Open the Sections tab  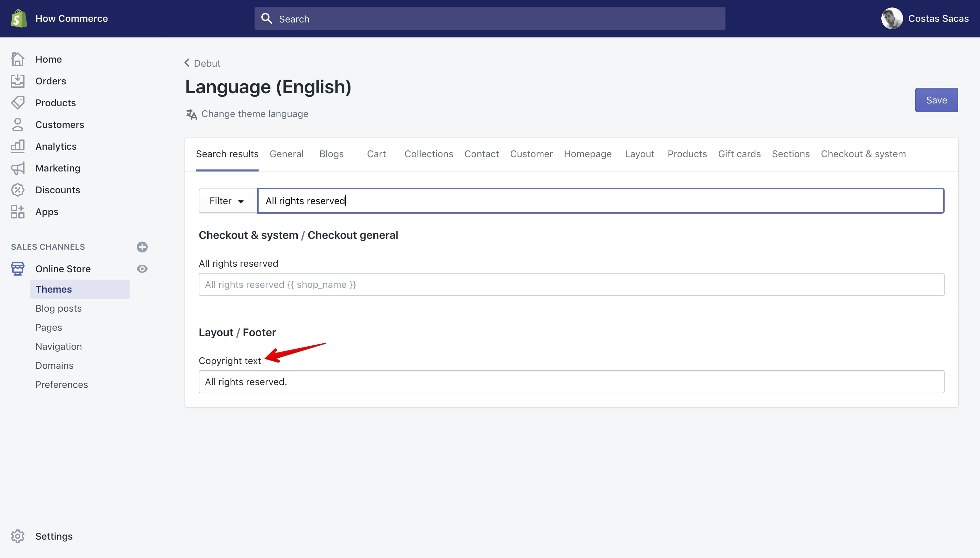click(791, 154)
